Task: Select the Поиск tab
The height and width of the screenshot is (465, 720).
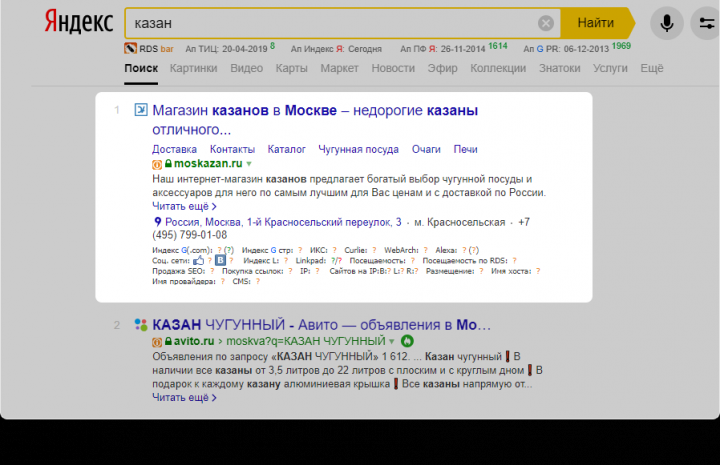Action: point(141,68)
